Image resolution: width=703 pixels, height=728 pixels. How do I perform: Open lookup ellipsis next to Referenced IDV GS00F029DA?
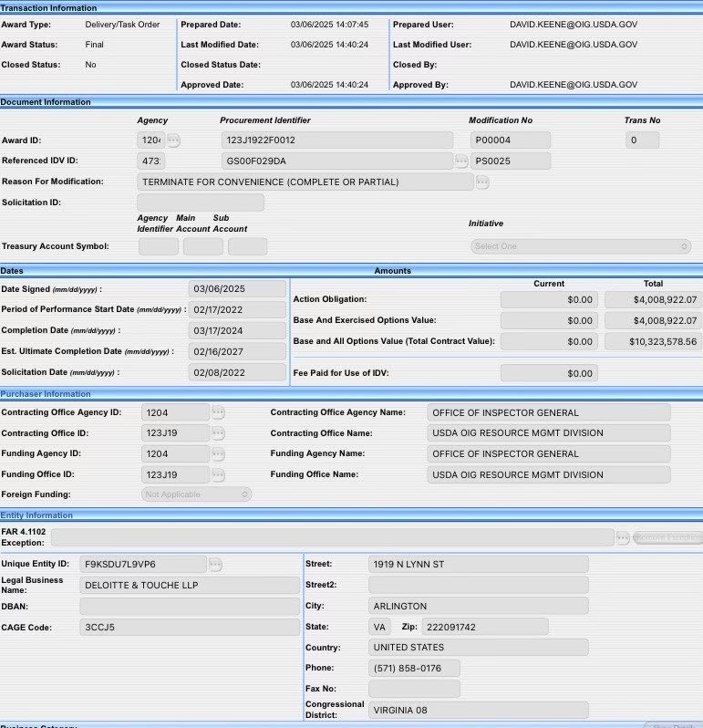[461, 161]
